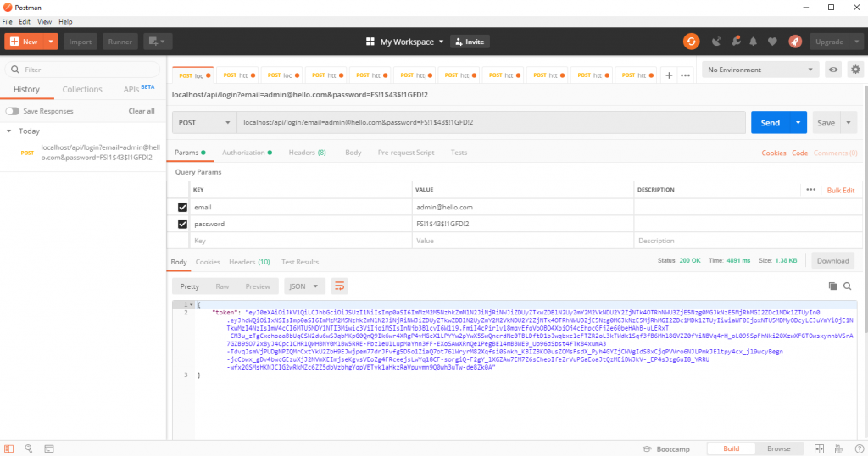Toggle Save Responses switch
Screen dimensions: 868x456
coord(12,111)
